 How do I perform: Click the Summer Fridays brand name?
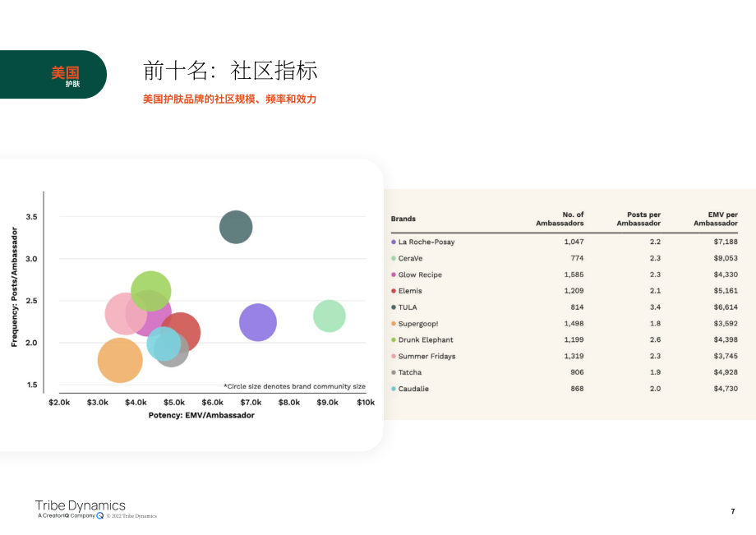[426, 356]
